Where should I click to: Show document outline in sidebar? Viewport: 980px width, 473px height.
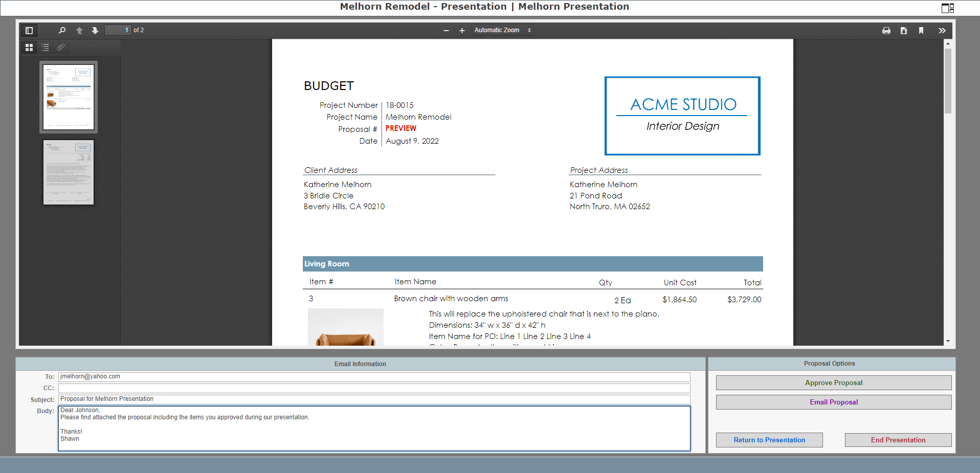click(45, 47)
